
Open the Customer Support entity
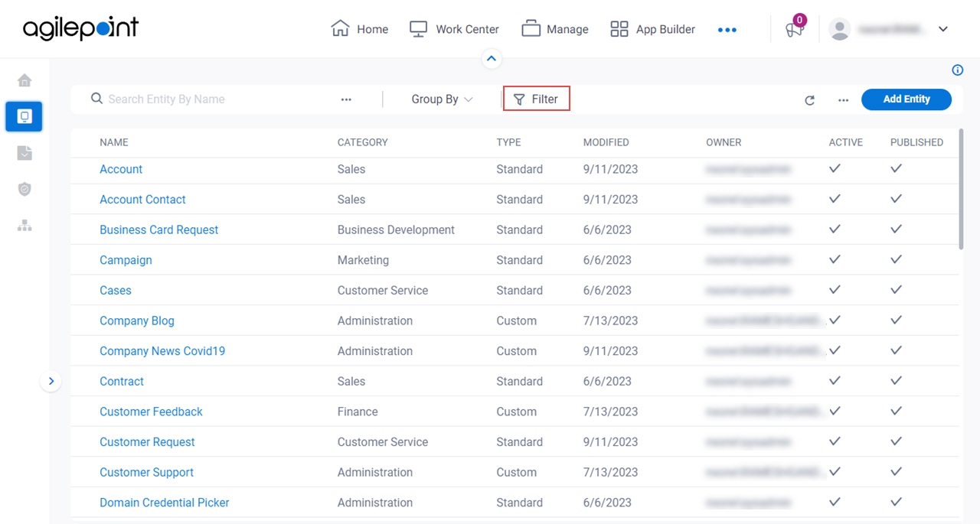(x=146, y=472)
